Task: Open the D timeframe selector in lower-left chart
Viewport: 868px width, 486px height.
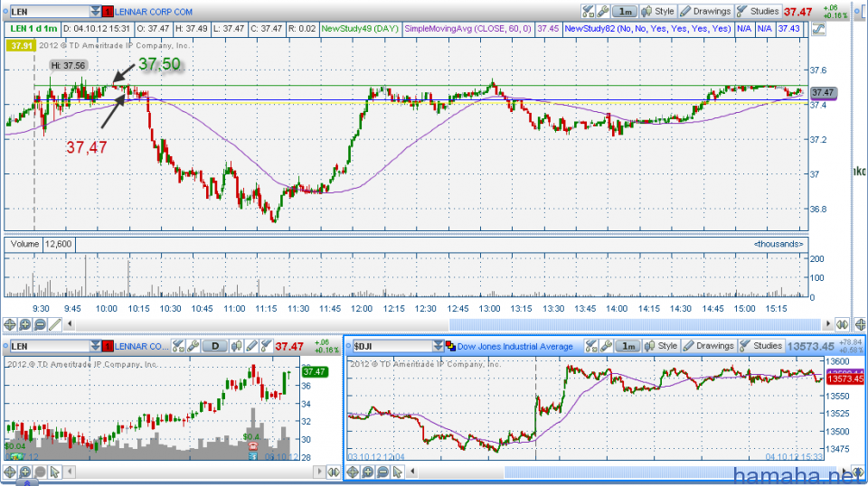Action: (215, 346)
